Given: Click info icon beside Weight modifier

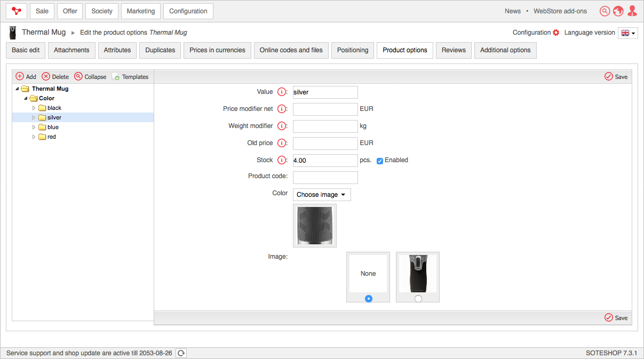Looking at the screenshot, I should click(282, 126).
